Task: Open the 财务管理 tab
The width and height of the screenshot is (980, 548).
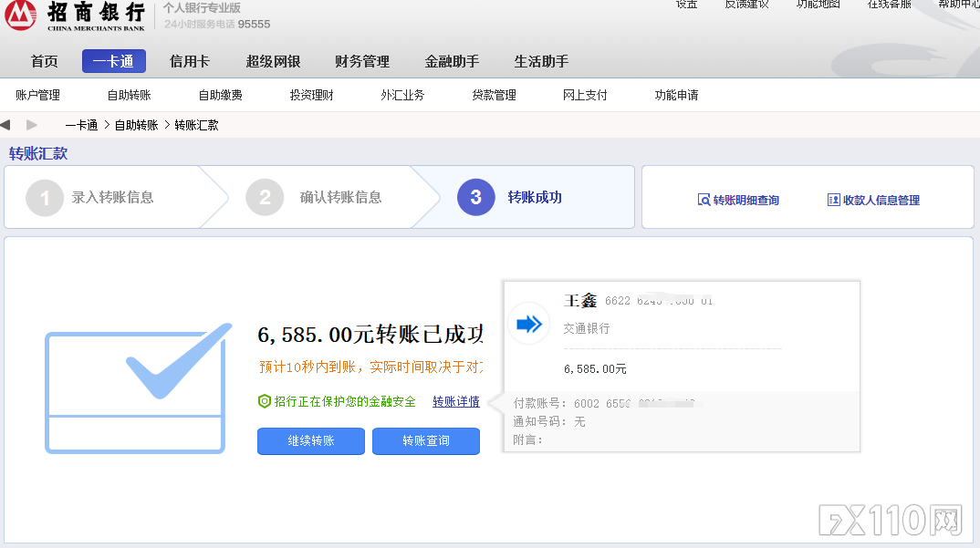Action: [x=362, y=61]
